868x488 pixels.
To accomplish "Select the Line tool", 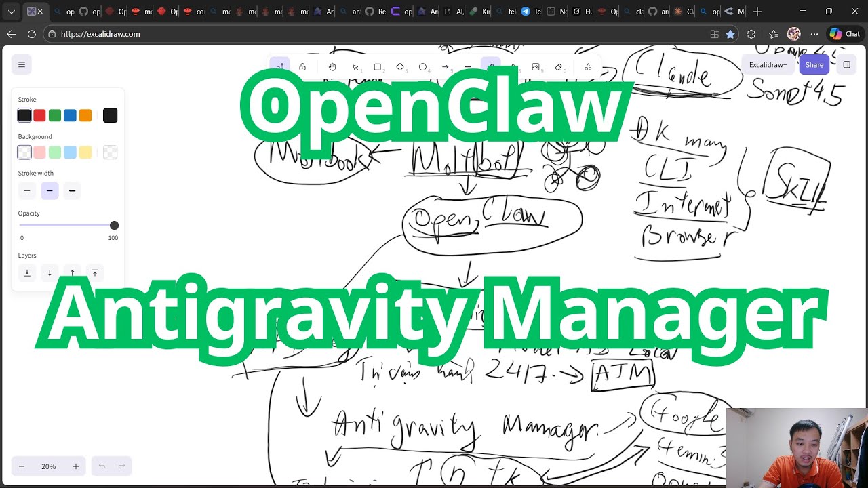I will 468,67.
